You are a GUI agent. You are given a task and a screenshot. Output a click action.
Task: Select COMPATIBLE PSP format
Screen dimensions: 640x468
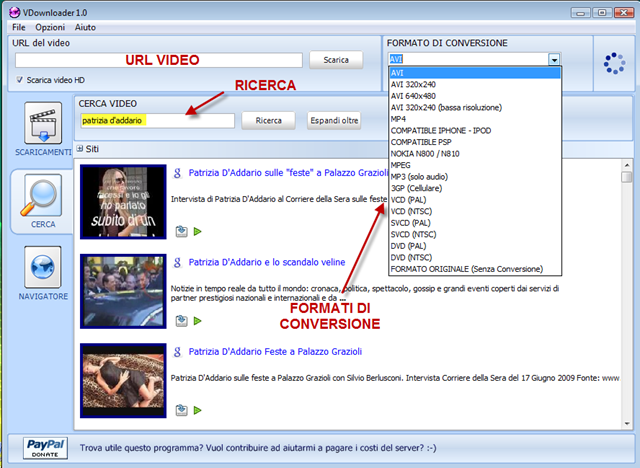tap(475, 142)
